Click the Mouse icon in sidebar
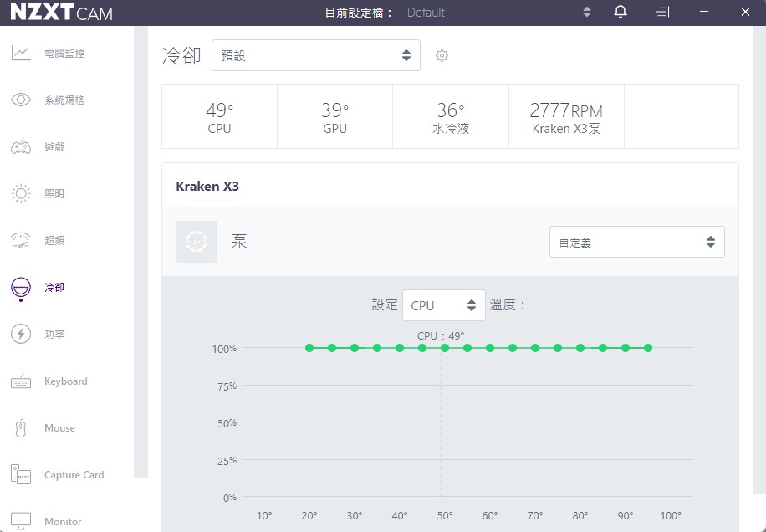This screenshot has width=766, height=532. (21, 428)
